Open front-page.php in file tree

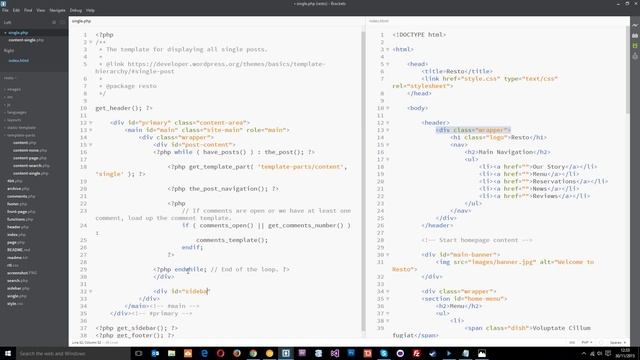point(21,212)
